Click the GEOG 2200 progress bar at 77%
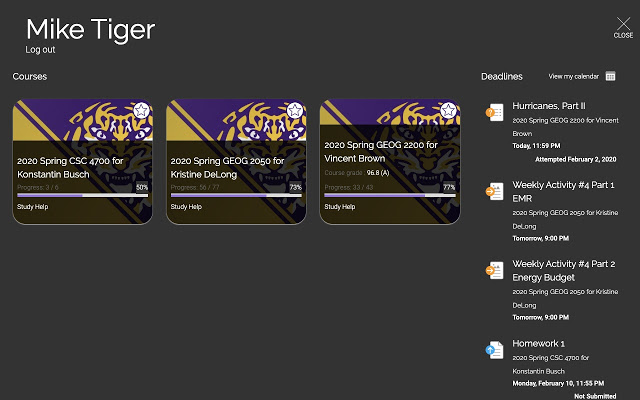640x400 pixels. [390, 196]
